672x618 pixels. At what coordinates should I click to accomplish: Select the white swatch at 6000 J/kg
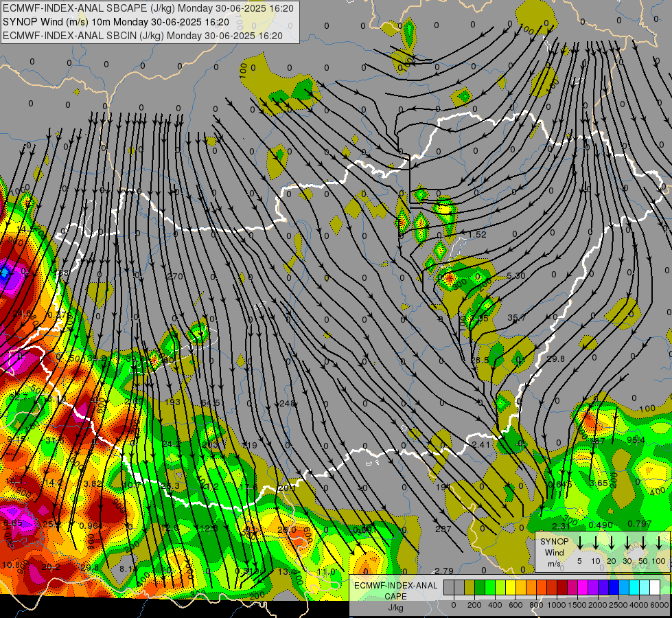(654, 588)
